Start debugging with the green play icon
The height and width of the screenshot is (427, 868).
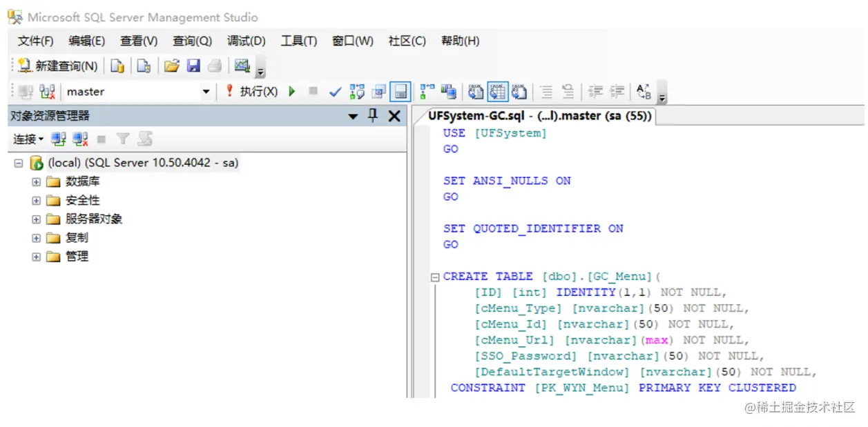pos(292,92)
